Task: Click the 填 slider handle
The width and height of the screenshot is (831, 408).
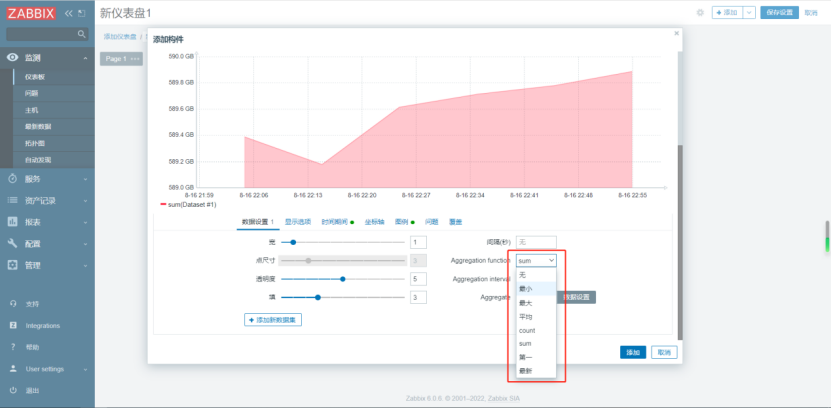Action: 317,297
